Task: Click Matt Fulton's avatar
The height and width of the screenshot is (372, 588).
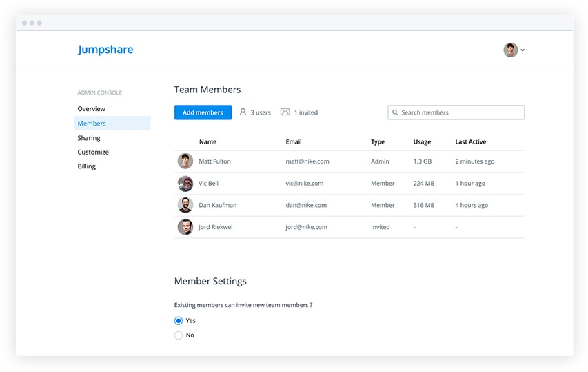Action: 185,161
